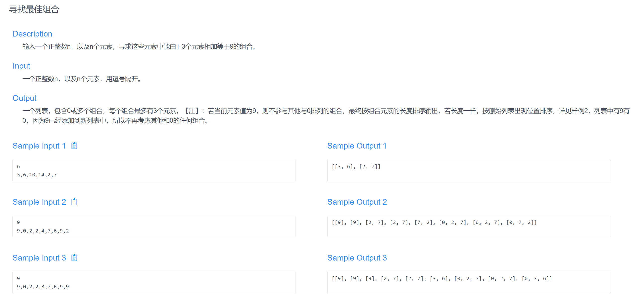Viewport: 644px width, 304px height.
Task: Click the Sample Input 2 heading
Action: point(39,202)
